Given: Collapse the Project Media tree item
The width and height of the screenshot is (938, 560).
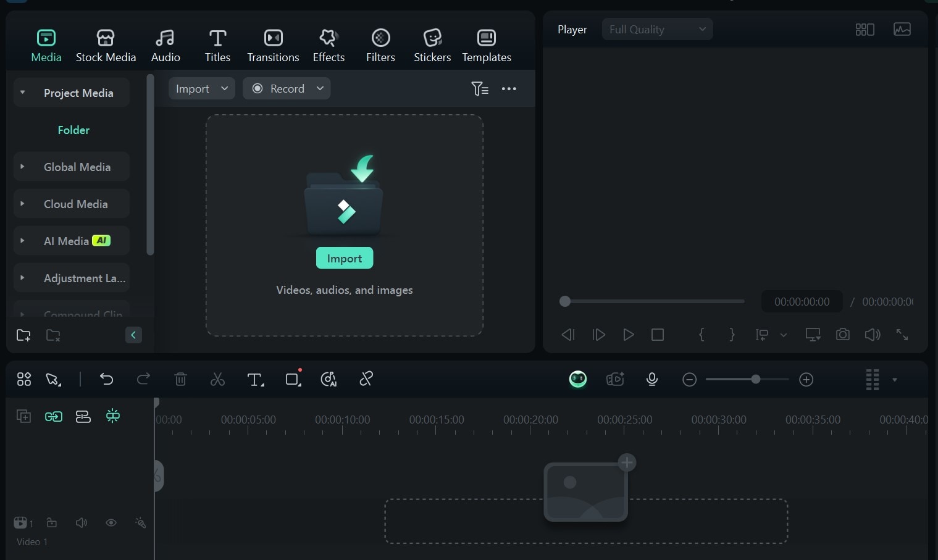Looking at the screenshot, I should pyautogui.click(x=22, y=93).
